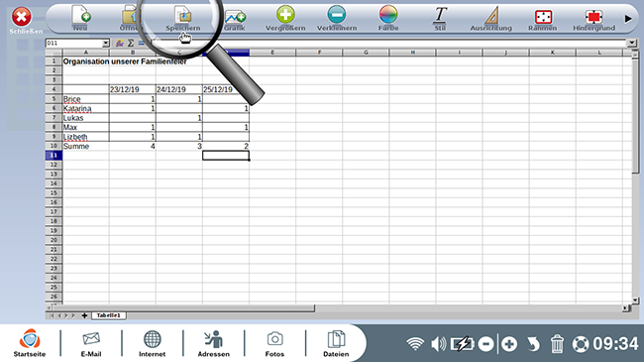The image size is (644, 362).
Task: Open the Hintergrund background tool
Action: (x=593, y=17)
